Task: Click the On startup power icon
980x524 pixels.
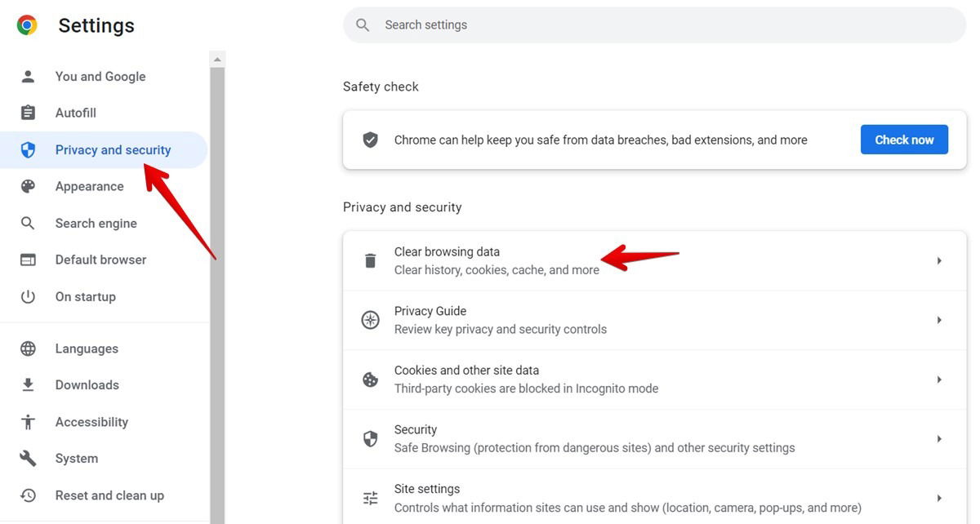Action: pos(28,296)
